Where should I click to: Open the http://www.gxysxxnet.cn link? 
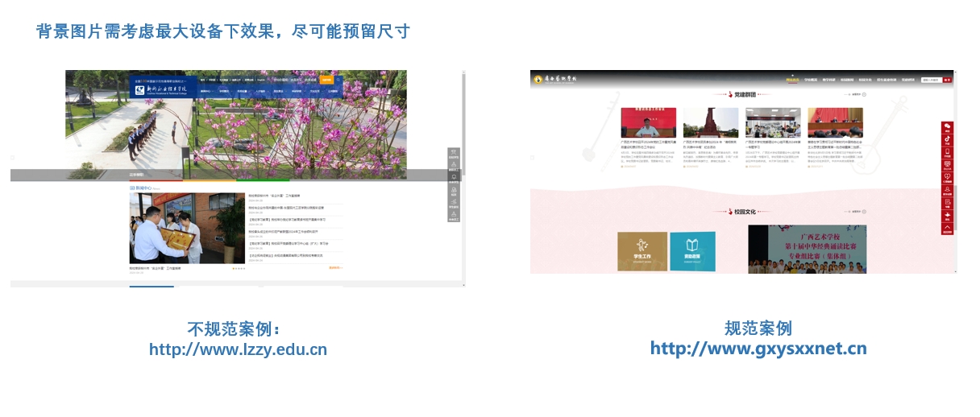click(758, 349)
